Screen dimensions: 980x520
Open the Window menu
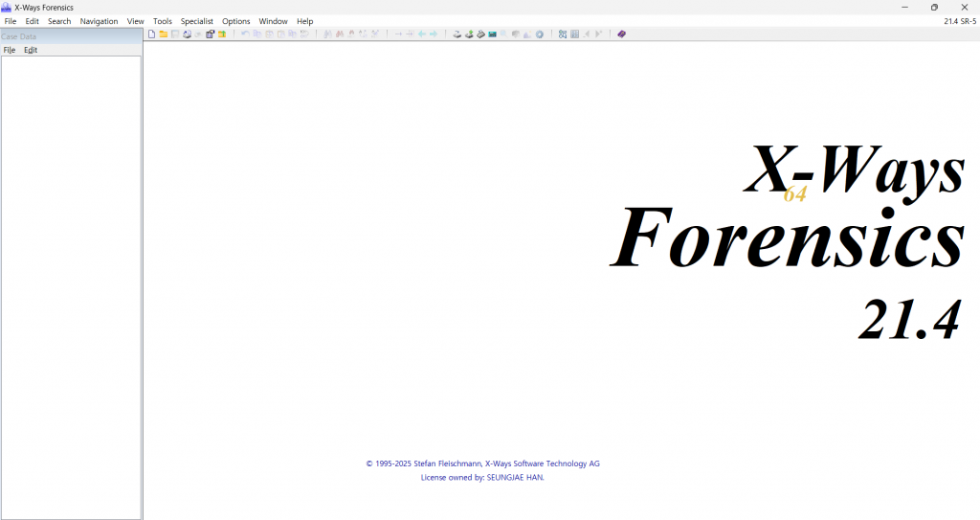273,21
